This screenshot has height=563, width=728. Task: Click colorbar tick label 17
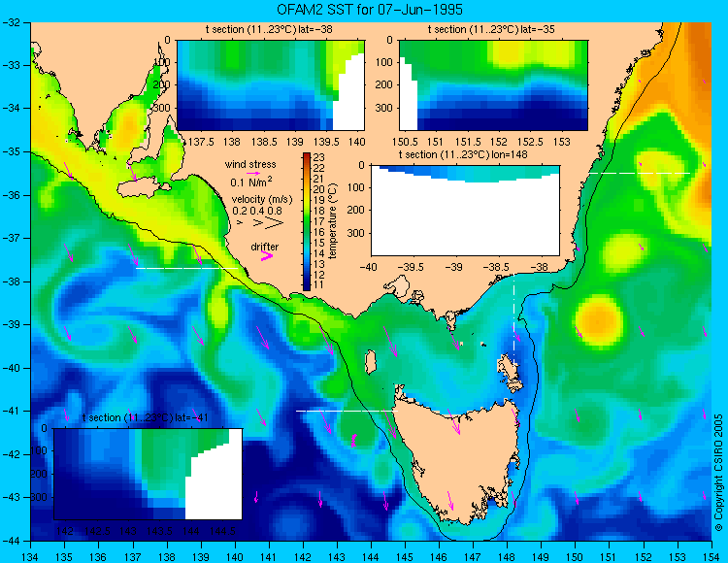[x=319, y=221]
